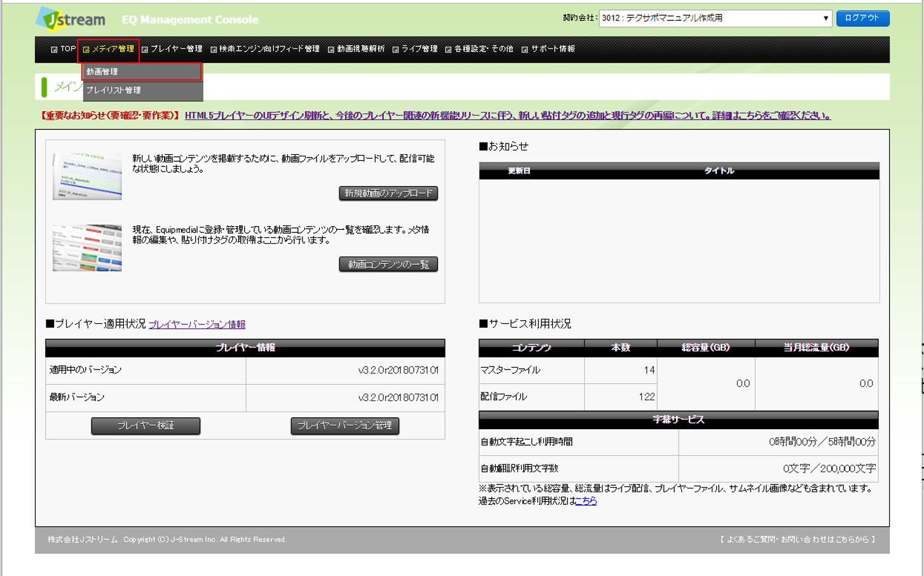Image resolution: width=924 pixels, height=576 pixels.
Task: Click the プレイヤーバージョン管理 button
Action: coord(344,425)
